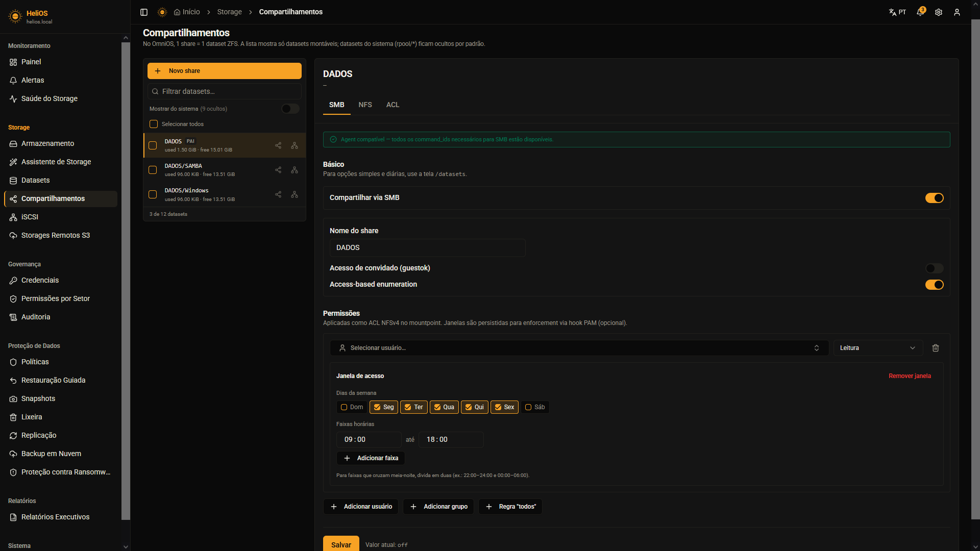The width and height of the screenshot is (980, 551).
Task: Click the share icon for DADOS/SAMBA
Action: point(278,170)
